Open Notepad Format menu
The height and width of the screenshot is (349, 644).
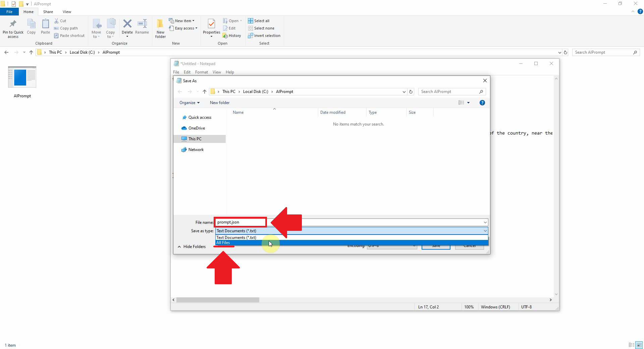(x=201, y=72)
